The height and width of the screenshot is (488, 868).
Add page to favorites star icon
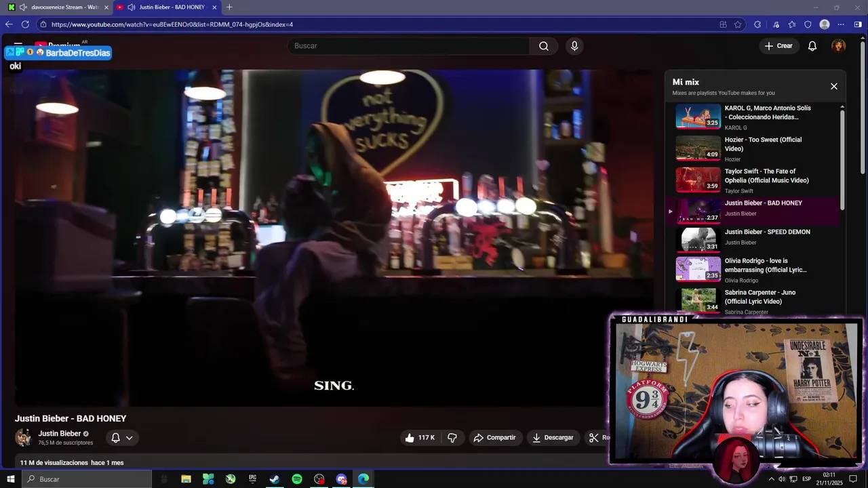click(738, 24)
